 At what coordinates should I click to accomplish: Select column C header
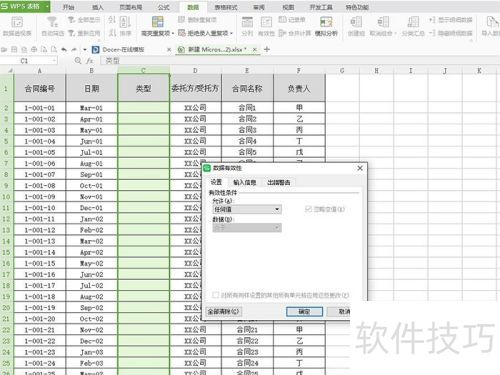click(143, 70)
